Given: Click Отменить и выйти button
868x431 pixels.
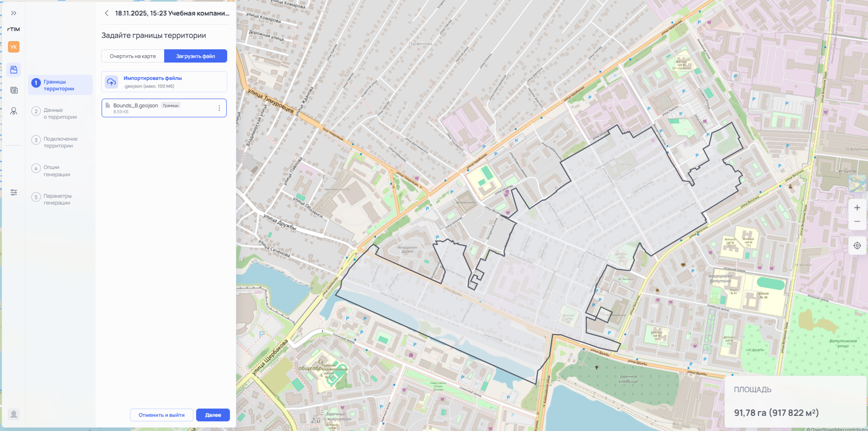Looking at the screenshot, I should click(x=161, y=415).
